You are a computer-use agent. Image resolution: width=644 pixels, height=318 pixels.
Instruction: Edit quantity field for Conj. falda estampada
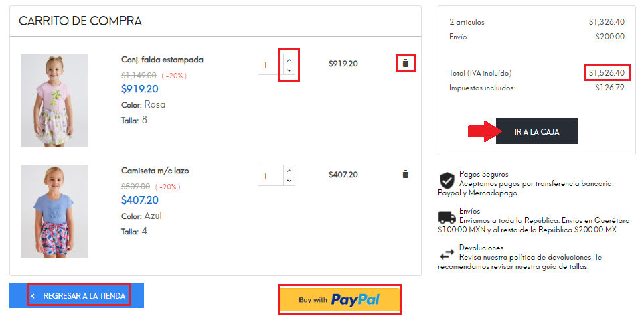coord(268,65)
